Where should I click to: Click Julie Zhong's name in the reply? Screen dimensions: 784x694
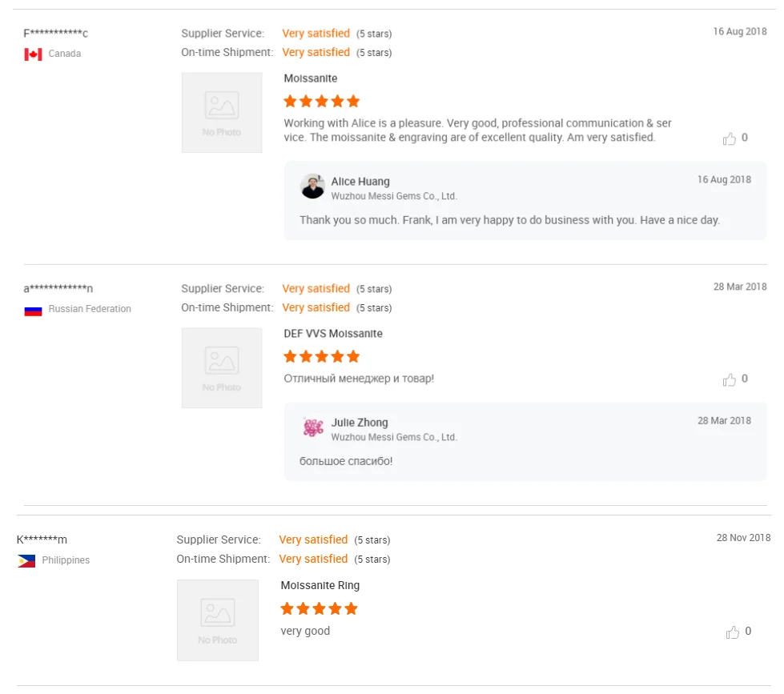pyautogui.click(x=360, y=423)
